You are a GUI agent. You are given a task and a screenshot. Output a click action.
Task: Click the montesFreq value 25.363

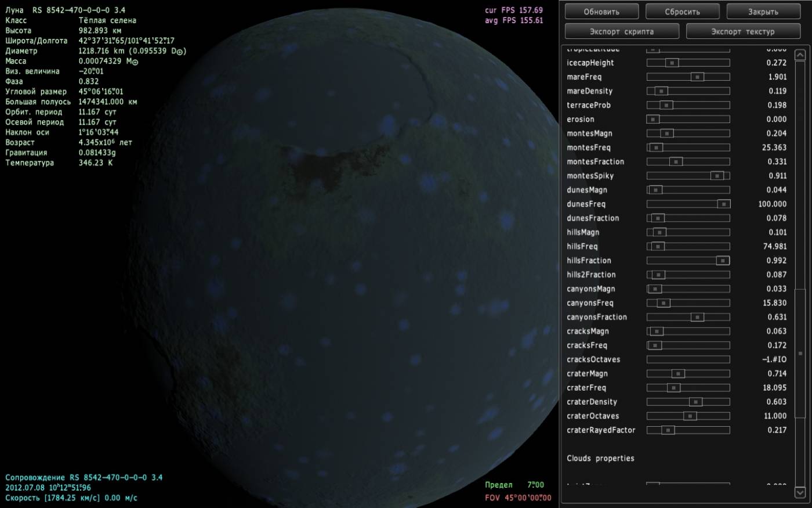pos(774,147)
